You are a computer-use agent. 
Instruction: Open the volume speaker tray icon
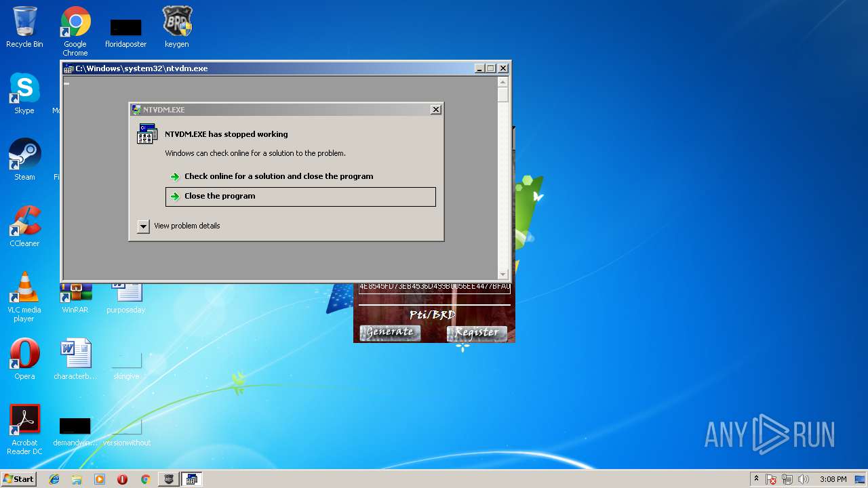pyautogui.click(x=804, y=479)
